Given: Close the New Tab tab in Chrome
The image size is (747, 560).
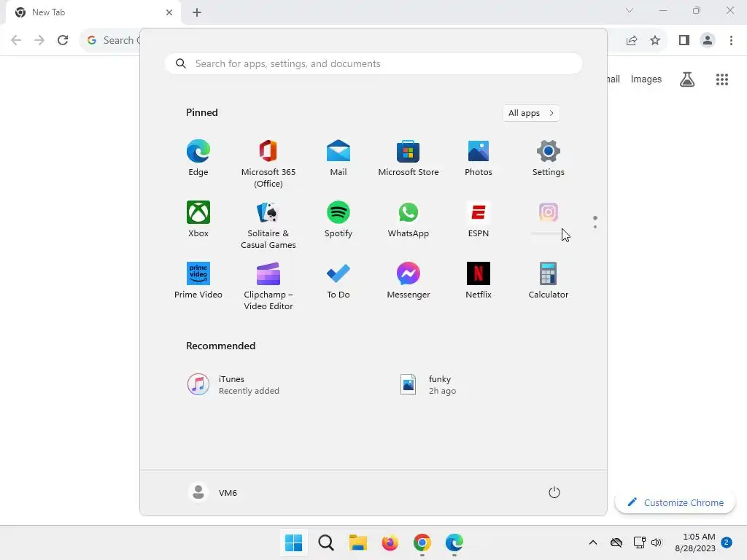Looking at the screenshot, I should [x=169, y=12].
